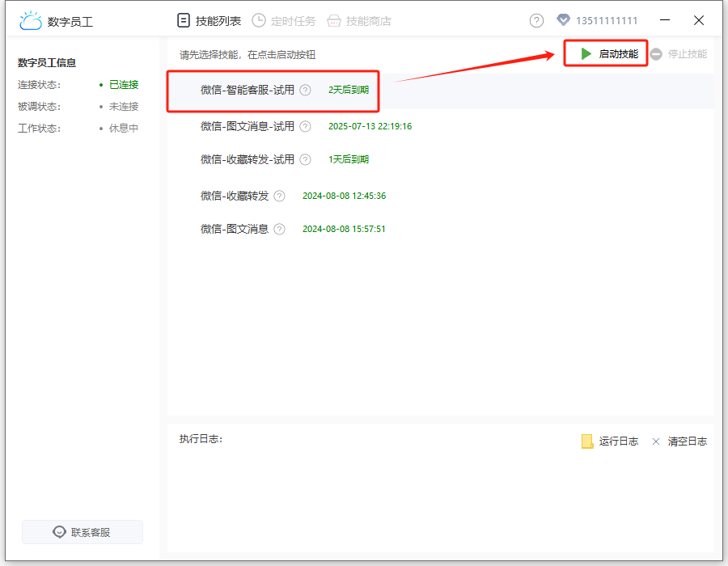The width and height of the screenshot is (728, 566).
Task: Click the 工作状态 label
Action: click(x=40, y=129)
